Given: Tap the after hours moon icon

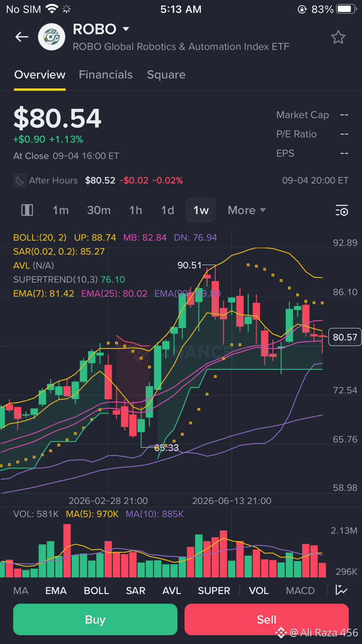Looking at the screenshot, I should pyautogui.click(x=20, y=180).
